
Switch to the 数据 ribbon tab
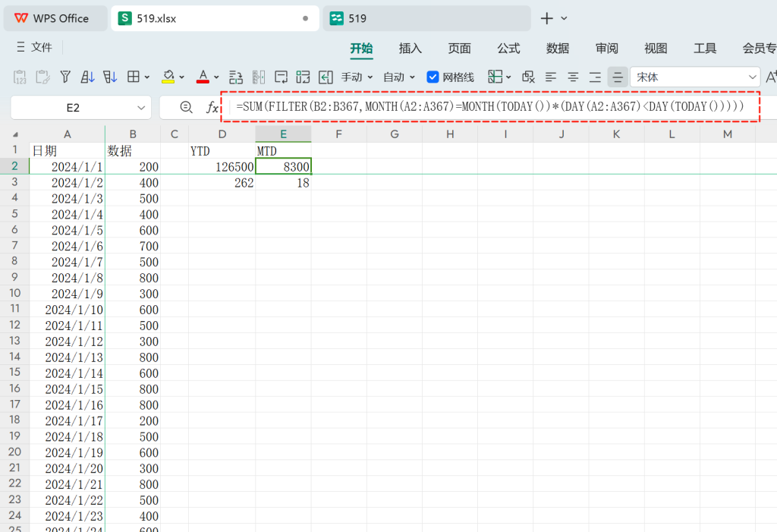(x=558, y=48)
